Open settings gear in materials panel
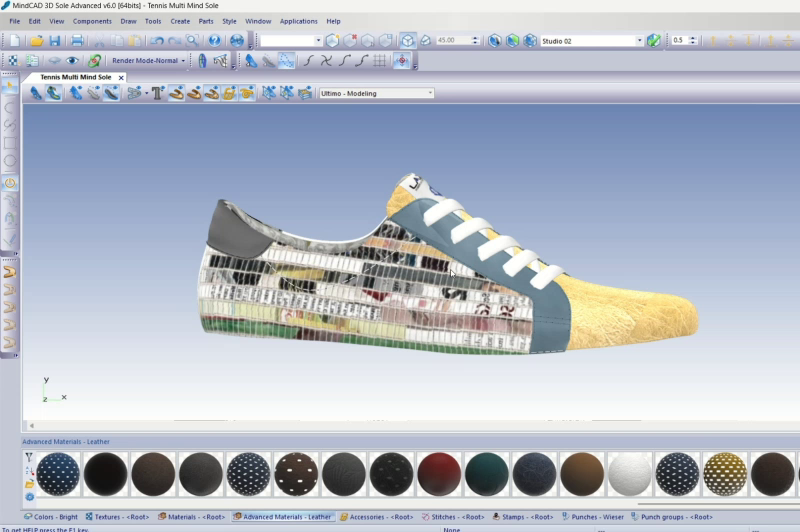Screen dimensions: 800x532 point(29,496)
